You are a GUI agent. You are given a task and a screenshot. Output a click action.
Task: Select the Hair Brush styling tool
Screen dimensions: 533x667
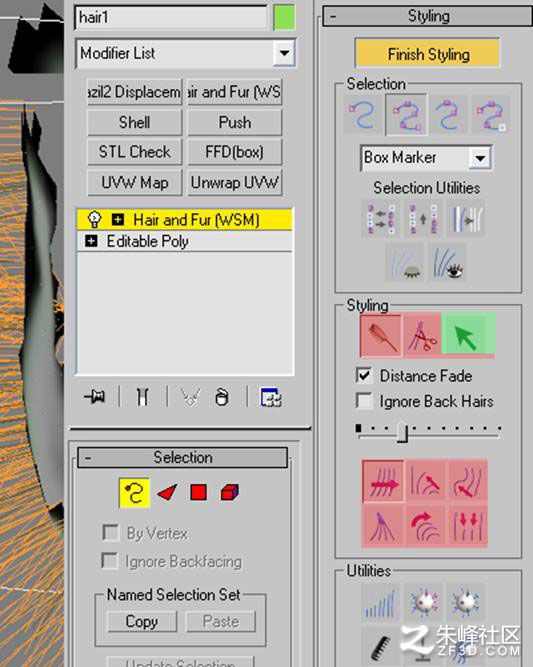[x=381, y=336]
